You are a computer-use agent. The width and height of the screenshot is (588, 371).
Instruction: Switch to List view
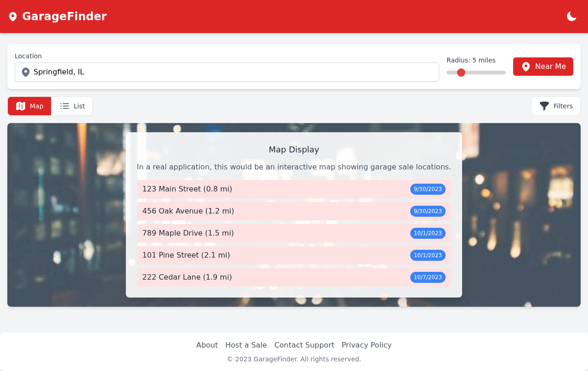pyautogui.click(x=72, y=106)
